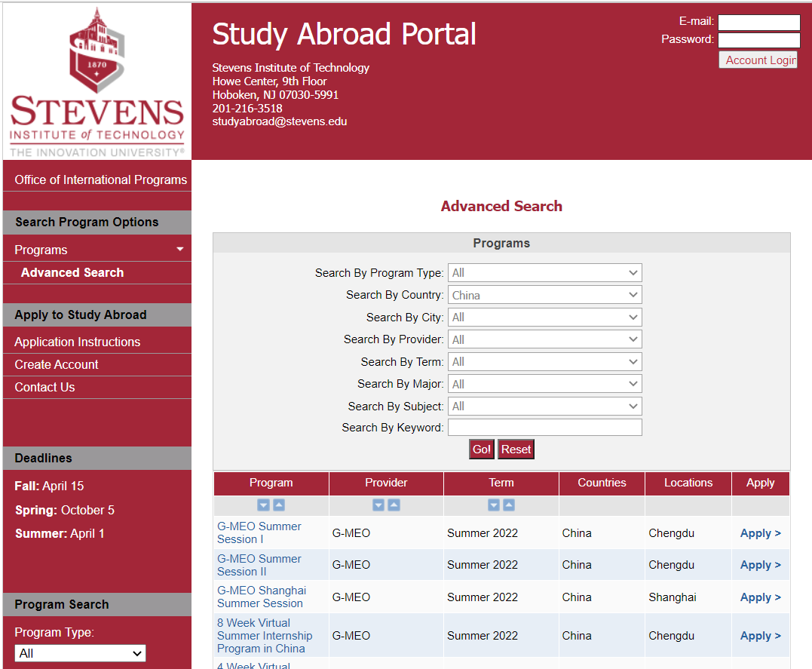Viewport: 812px width, 669px height.
Task: Sort Program column ascending arrow
Action: [279, 505]
